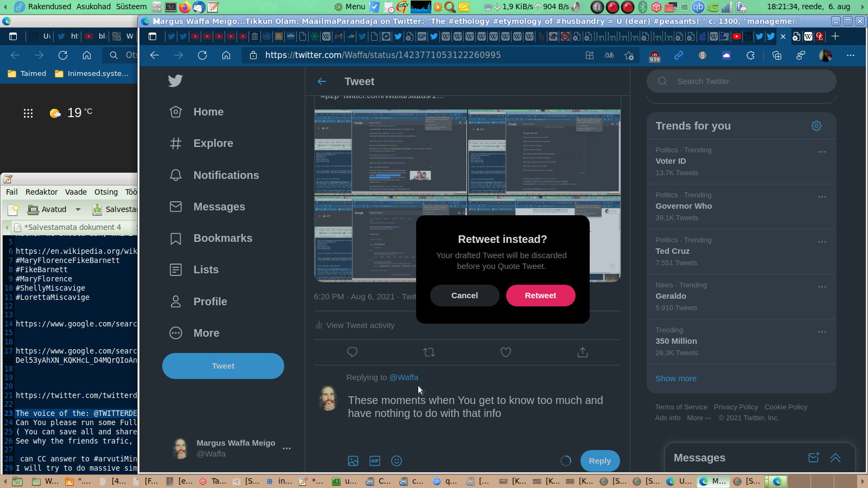Like the tweet with the heart icon
This screenshot has width=868, height=488.
coord(506,352)
